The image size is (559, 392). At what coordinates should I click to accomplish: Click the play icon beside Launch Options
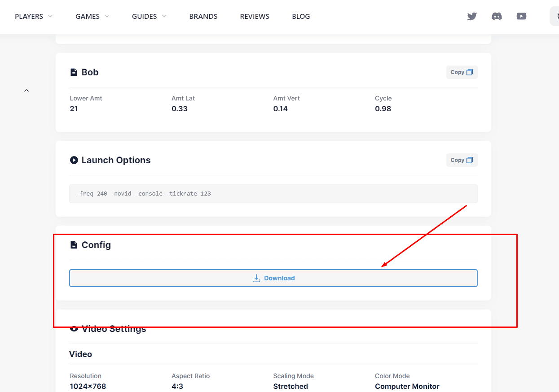click(x=74, y=160)
